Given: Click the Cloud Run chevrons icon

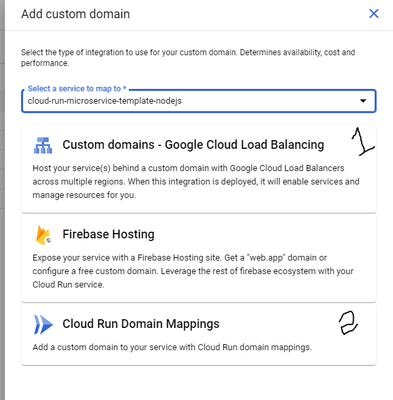Looking at the screenshot, I should pyautogui.click(x=43, y=324).
